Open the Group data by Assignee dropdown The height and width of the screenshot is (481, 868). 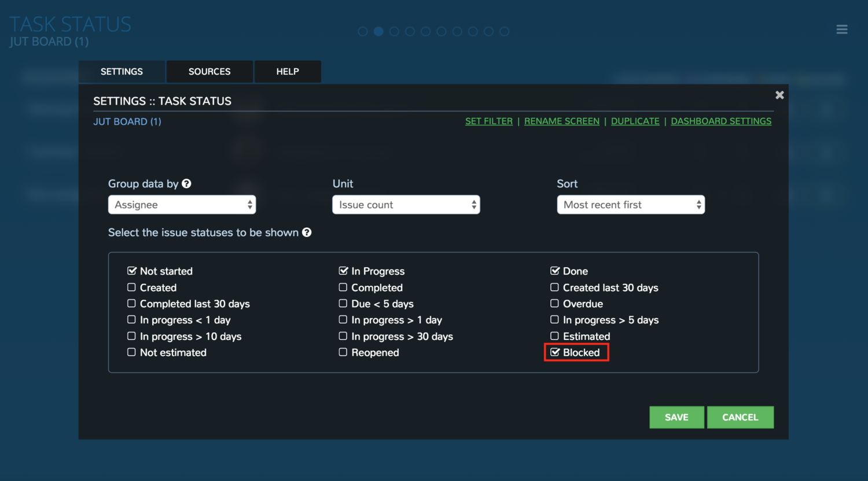tap(182, 205)
